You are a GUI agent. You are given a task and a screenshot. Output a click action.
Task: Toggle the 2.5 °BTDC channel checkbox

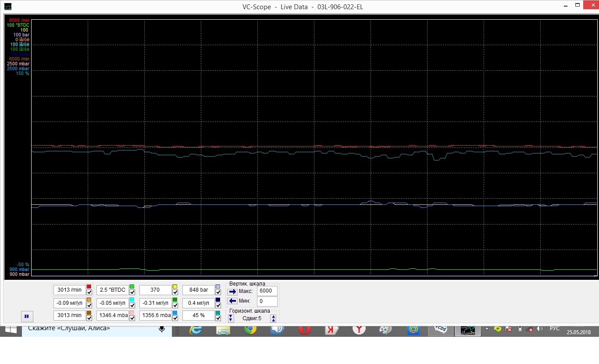[x=132, y=293]
